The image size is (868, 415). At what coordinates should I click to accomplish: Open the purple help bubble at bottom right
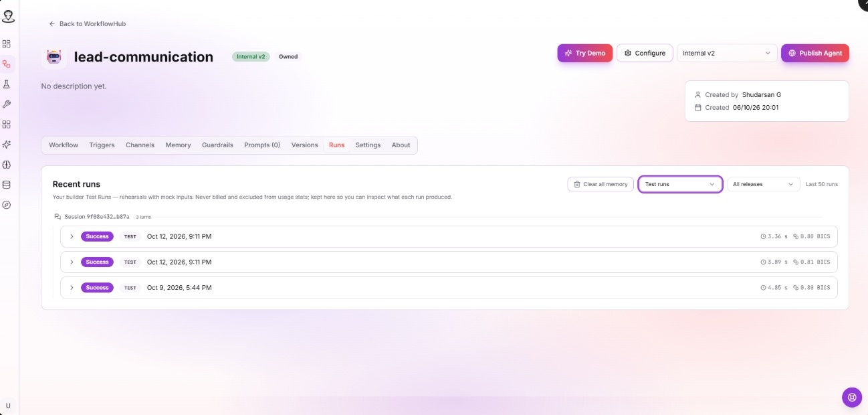851,397
